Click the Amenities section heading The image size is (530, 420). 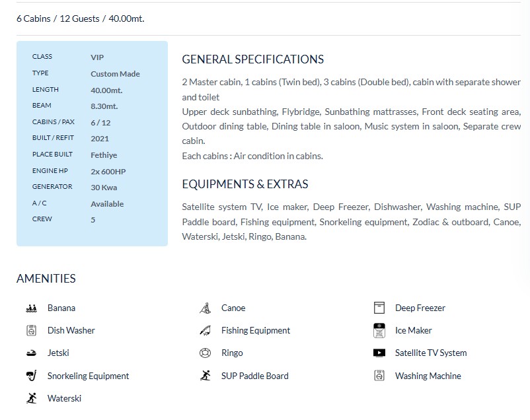tap(46, 279)
